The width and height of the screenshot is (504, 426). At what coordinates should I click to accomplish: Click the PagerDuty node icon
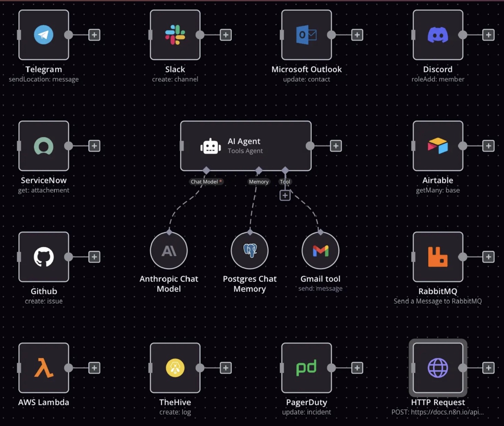point(306,368)
